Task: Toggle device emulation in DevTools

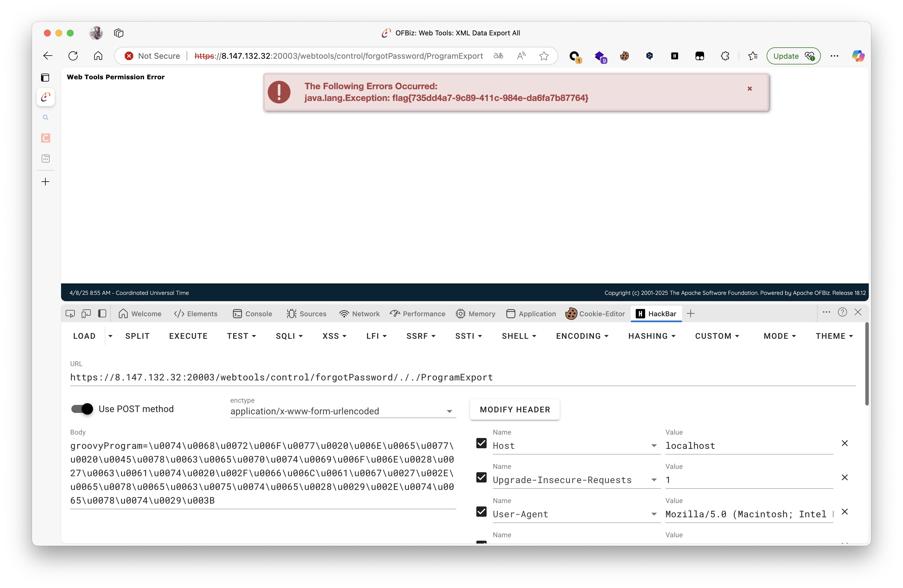Action: (x=86, y=313)
